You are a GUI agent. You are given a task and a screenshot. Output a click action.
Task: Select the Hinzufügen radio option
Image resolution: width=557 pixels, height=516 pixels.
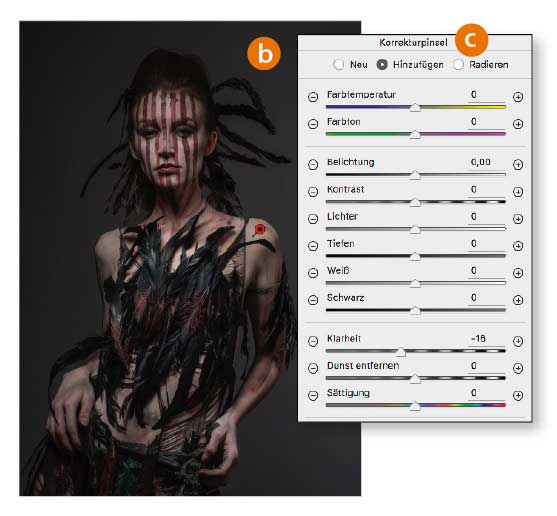pyautogui.click(x=382, y=65)
